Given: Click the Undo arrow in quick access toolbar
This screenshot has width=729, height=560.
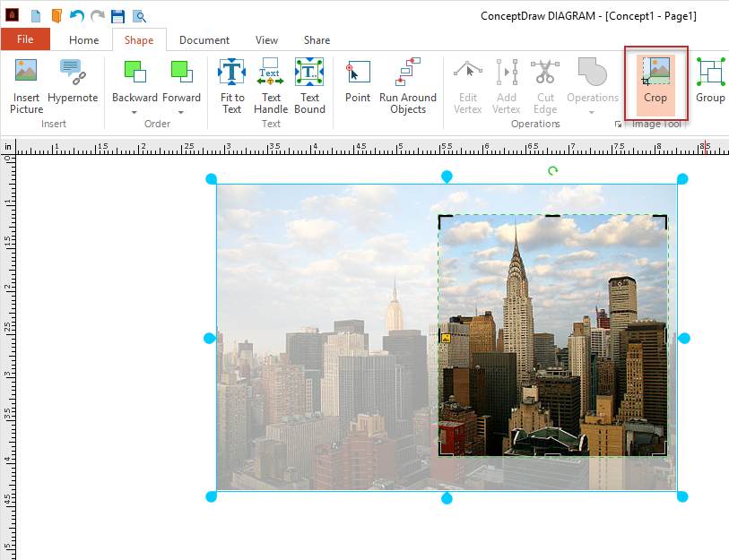Looking at the screenshot, I should point(76,16).
